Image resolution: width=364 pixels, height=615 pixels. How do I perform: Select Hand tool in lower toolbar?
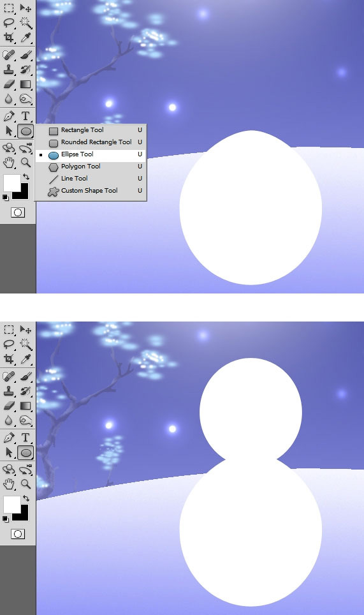pyautogui.click(x=9, y=484)
